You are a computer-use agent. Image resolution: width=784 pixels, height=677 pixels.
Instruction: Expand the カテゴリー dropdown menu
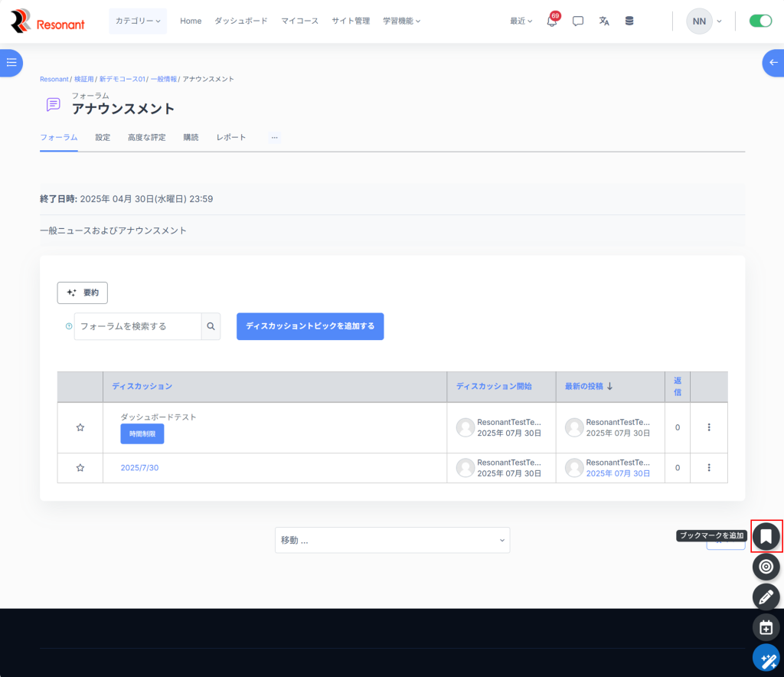point(138,21)
